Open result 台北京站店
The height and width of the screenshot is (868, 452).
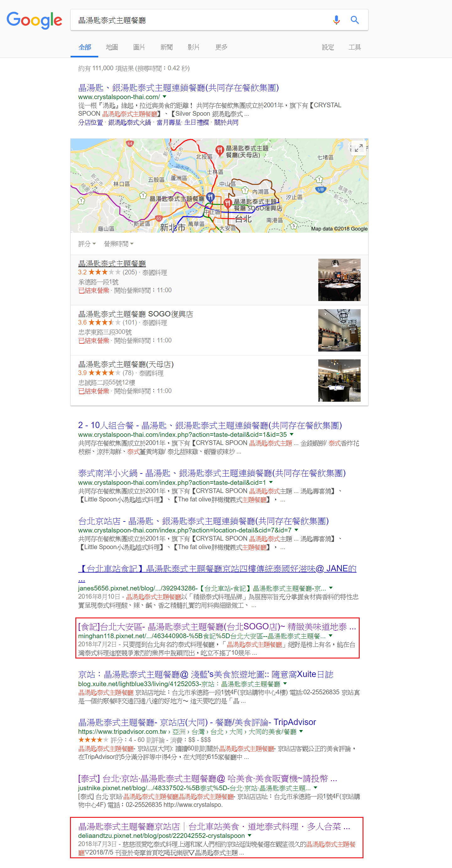tap(203, 521)
